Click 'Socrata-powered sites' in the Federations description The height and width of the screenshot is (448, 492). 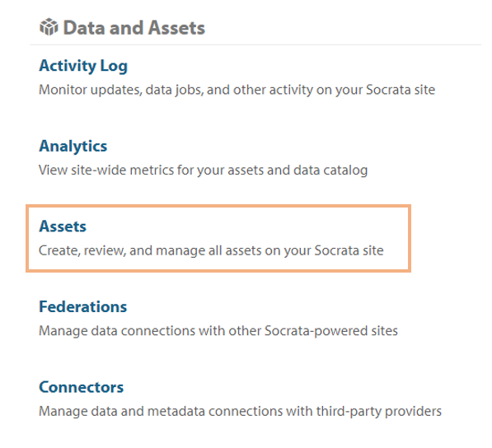point(331,331)
